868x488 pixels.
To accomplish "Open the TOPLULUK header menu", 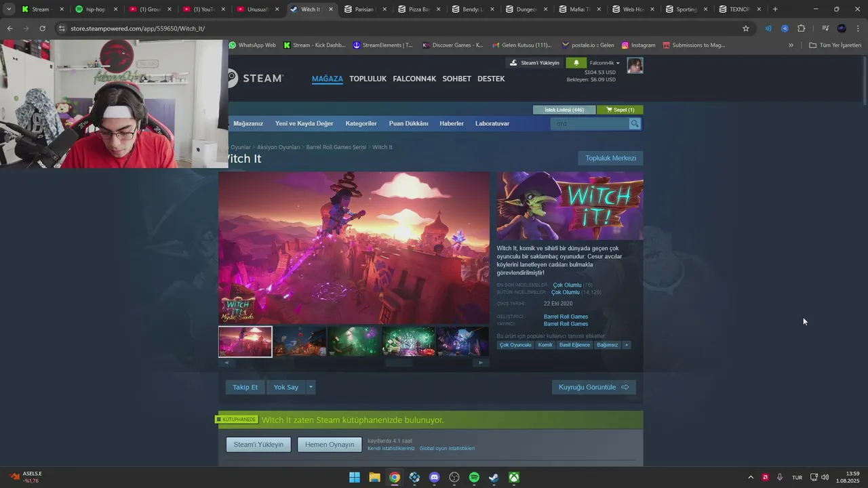I will point(368,79).
